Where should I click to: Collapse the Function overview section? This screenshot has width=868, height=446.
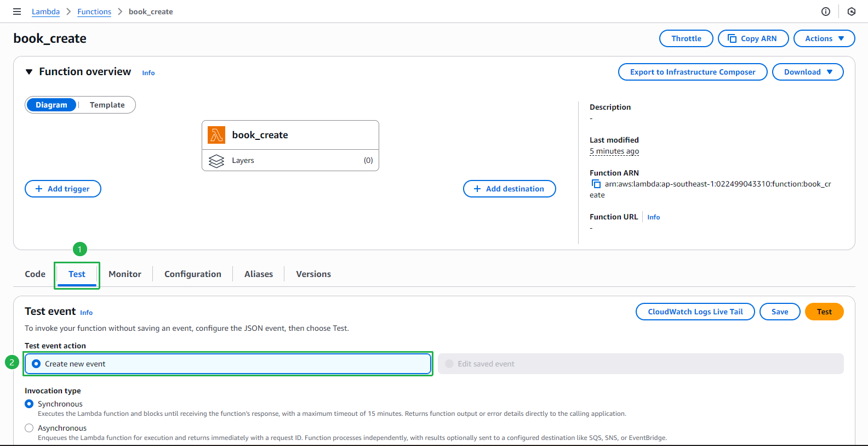pyautogui.click(x=29, y=72)
